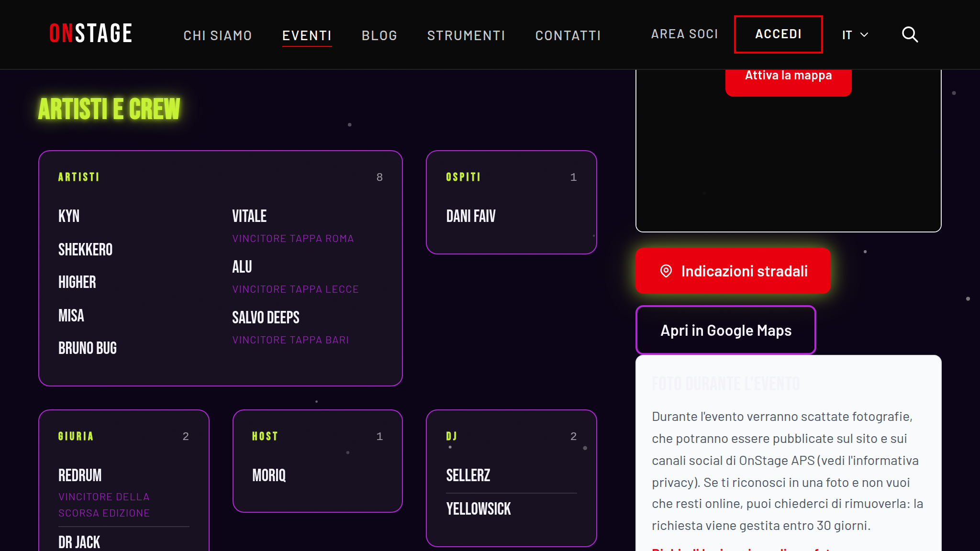
Task: Select artist KYN
Action: click(x=69, y=216)
